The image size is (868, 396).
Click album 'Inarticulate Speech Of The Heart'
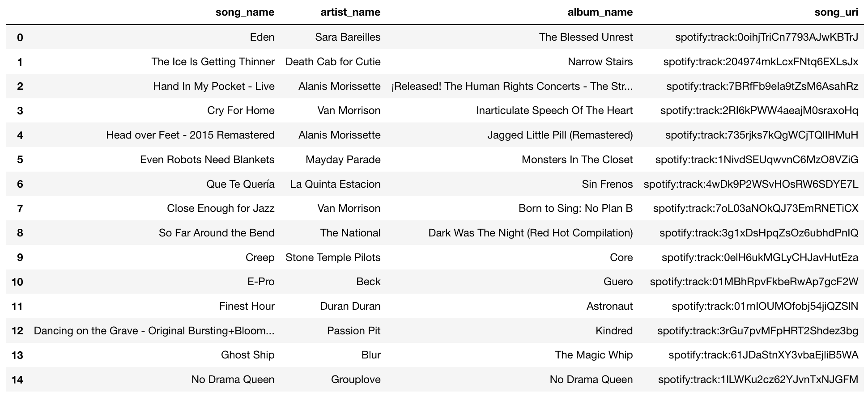pyautogui.click(x=554, y=110)
